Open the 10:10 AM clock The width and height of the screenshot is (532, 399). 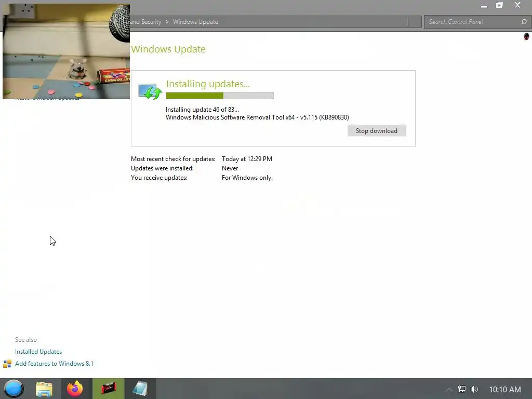505,390
